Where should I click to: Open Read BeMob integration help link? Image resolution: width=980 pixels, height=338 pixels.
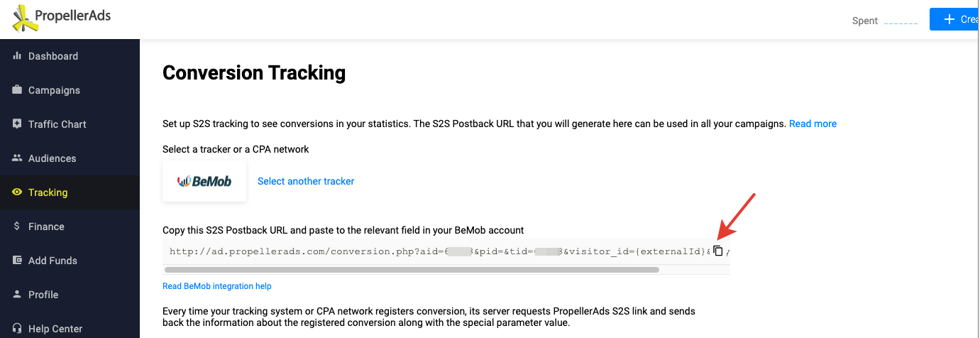click(217, 286)
